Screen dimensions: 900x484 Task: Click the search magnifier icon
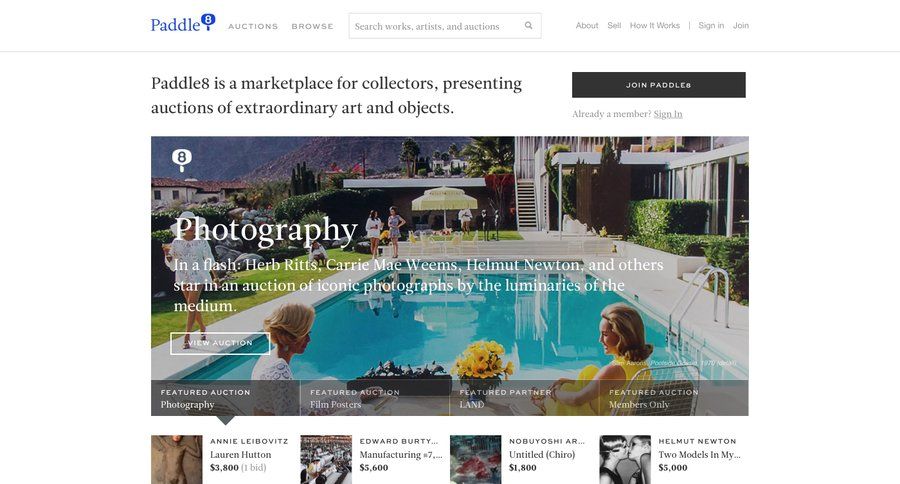528,25
